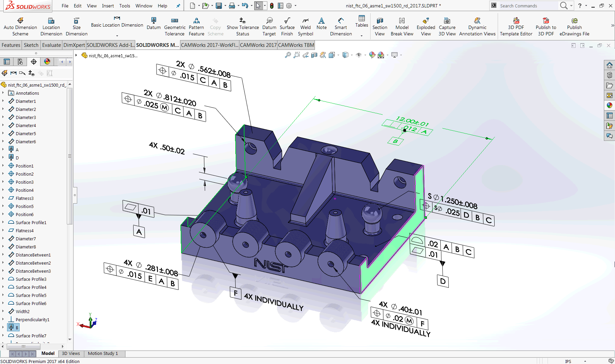The width and height of the screenshot is (615, 364).
Task: Switch to the Evaluate tab
Action: (x=51, y=45)
